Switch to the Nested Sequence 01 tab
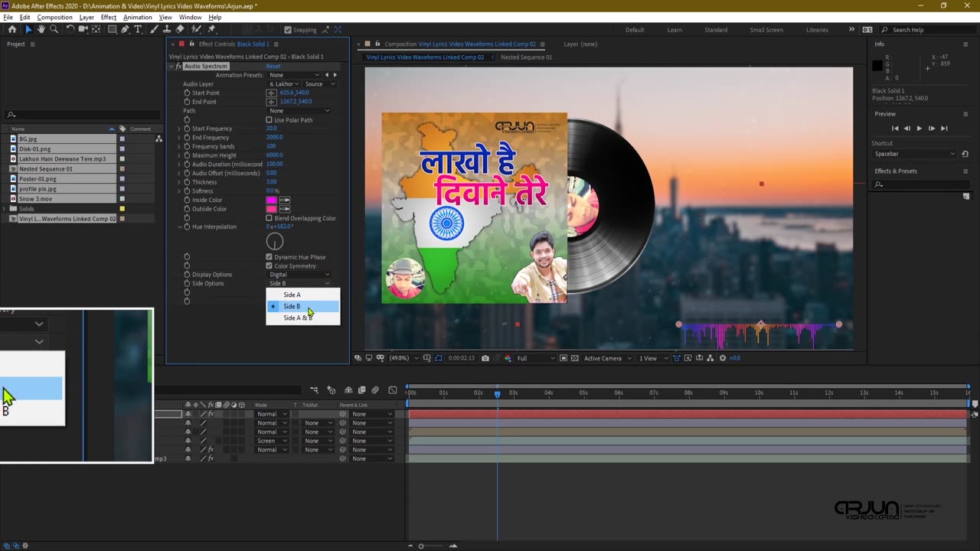Screen dimensions: 980x551 (526, 57)
